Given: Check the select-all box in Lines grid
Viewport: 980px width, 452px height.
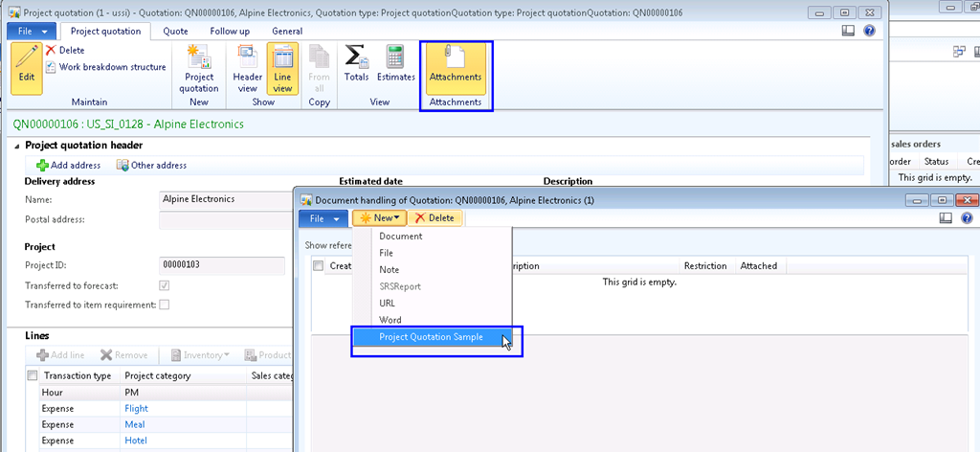Looking at the screenshot, I should click(33, 375).
